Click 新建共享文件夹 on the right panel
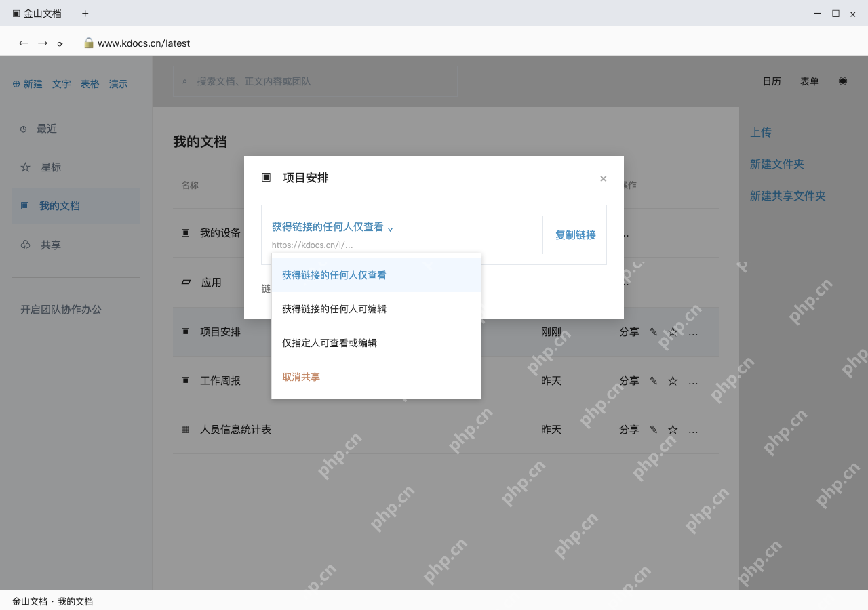Viewport: 868px width, 610px height. [x=788, y=196]
